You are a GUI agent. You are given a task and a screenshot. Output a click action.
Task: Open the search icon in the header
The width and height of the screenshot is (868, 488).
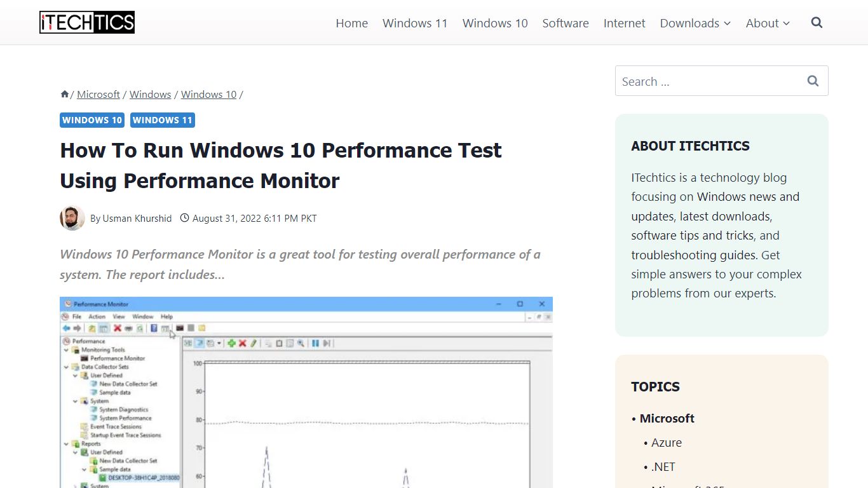point(817,23)
